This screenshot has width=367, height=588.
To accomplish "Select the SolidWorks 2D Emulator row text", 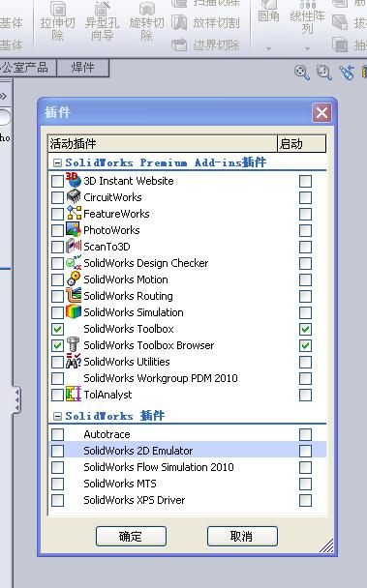I will tap(138, 451).
